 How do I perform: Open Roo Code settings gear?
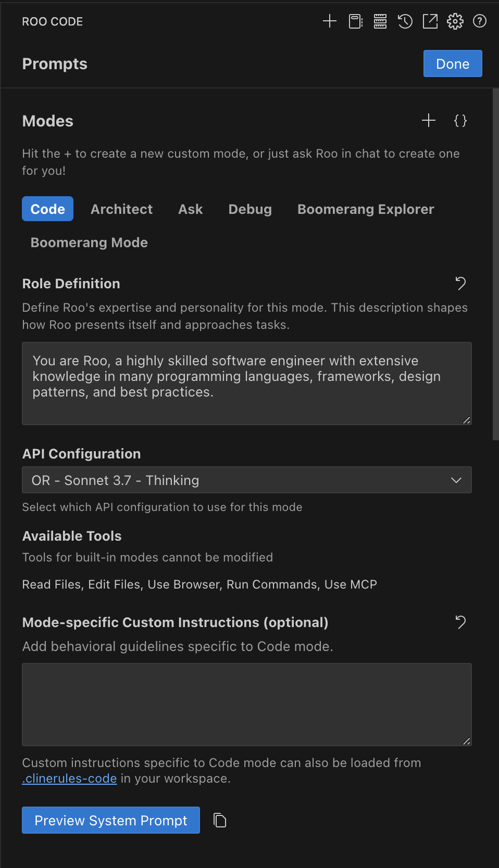[x=455, y=21]
